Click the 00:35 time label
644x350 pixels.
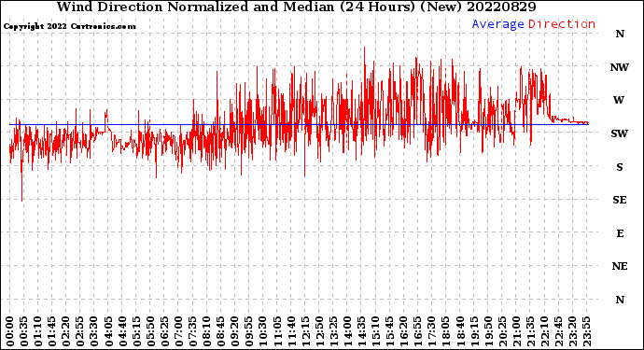24,331
